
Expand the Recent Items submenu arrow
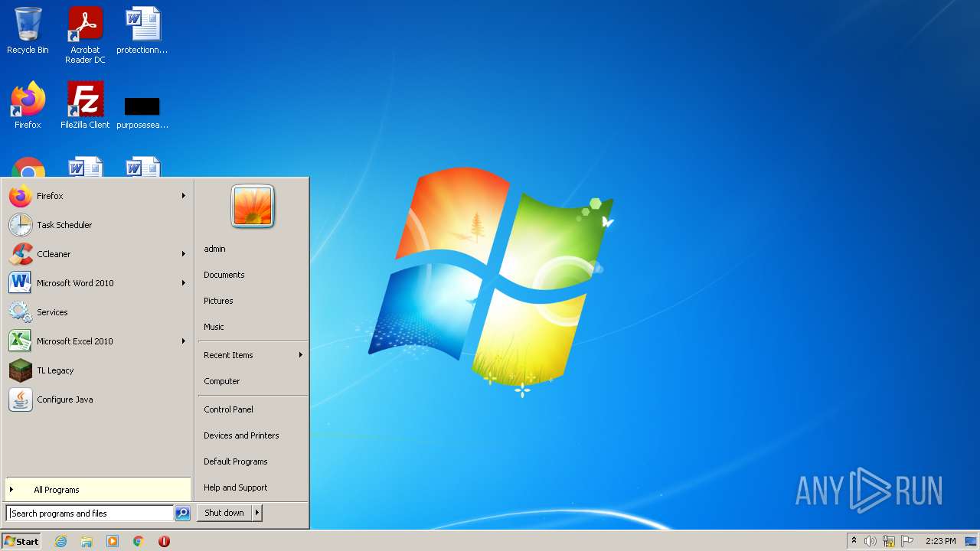pyautogui.click(x=301, y=355)
